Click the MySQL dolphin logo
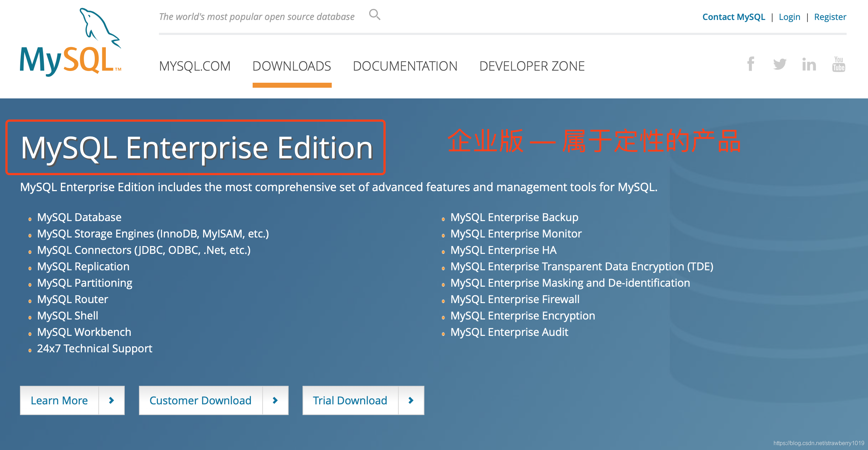The image size is (868, 450). coord(71,42)
